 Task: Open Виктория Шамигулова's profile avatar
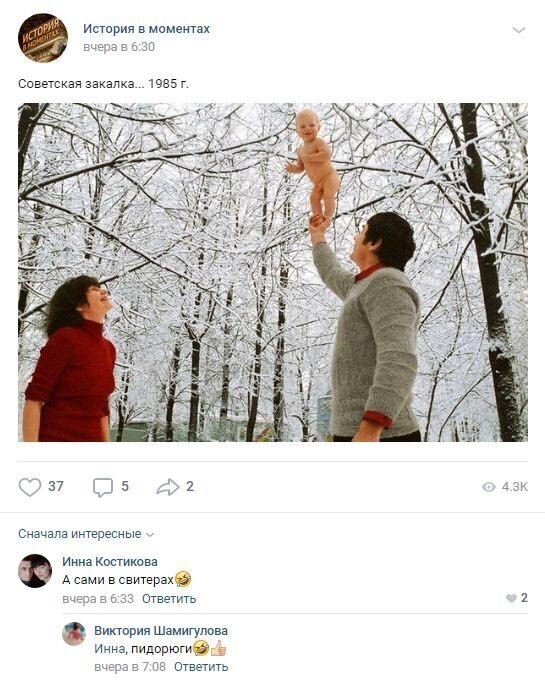pyautogui.click(x=74, y=634)
